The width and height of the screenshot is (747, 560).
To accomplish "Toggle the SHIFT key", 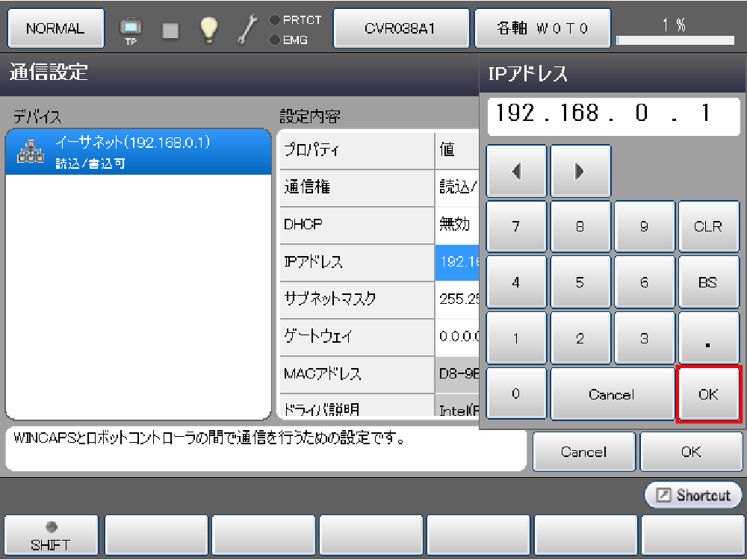I will click(51, 537).
